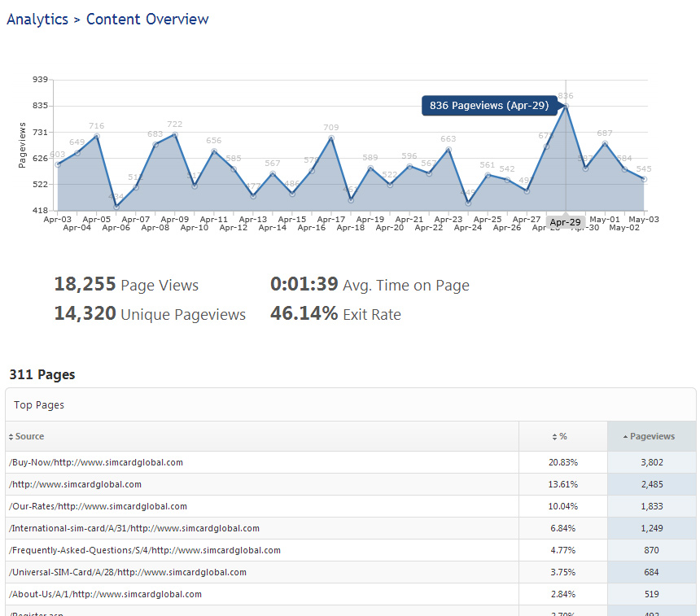Open the /Our-Rates/ page entry
This screenshot has width=700, height=616.
[x=98, y=506]
